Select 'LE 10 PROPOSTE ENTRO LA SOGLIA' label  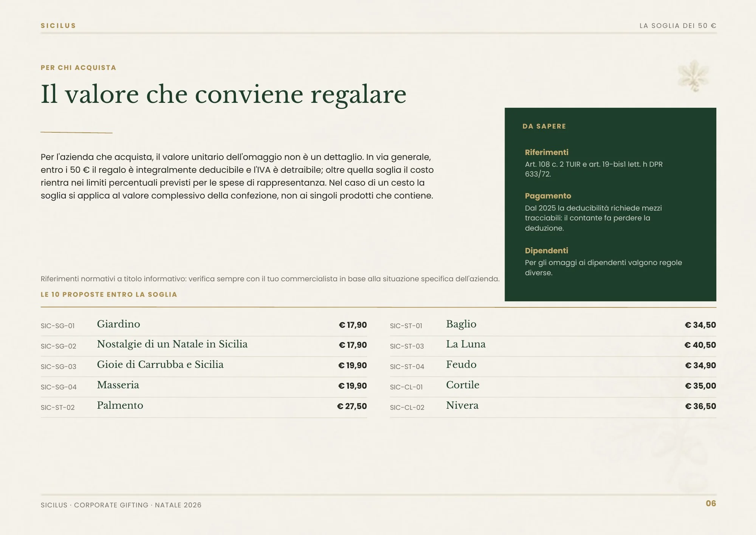(109, 295)
